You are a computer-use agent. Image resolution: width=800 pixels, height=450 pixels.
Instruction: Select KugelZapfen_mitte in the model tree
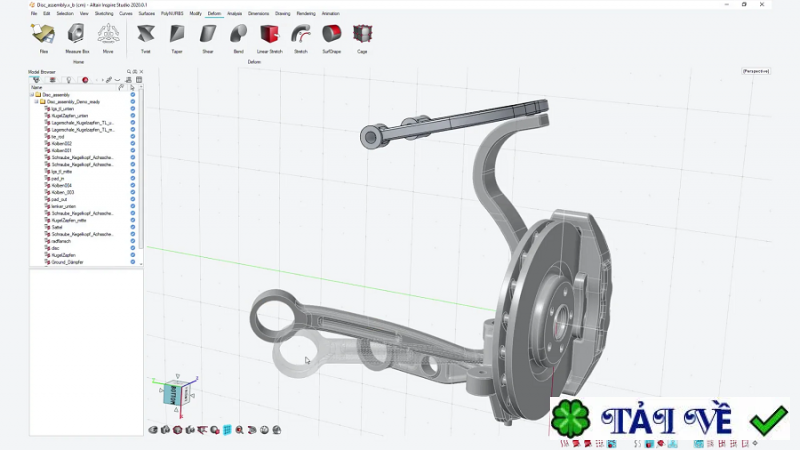[x=69, y=220]
